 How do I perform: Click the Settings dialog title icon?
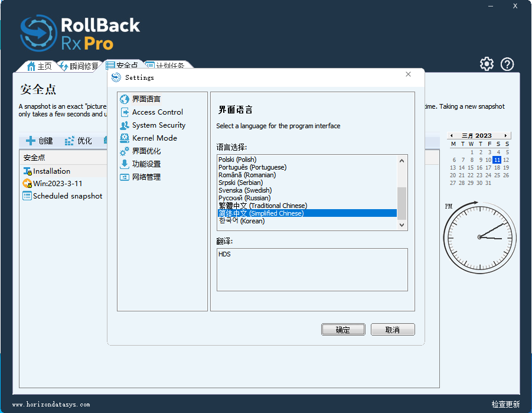pos(116,77)
